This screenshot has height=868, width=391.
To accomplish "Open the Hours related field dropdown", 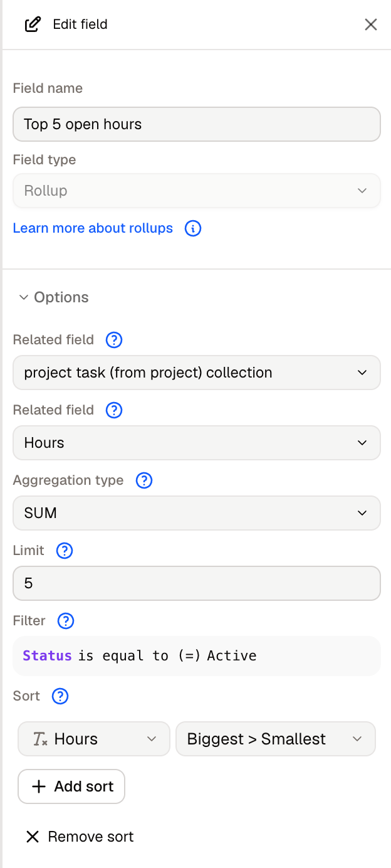I will click(197, 443).
